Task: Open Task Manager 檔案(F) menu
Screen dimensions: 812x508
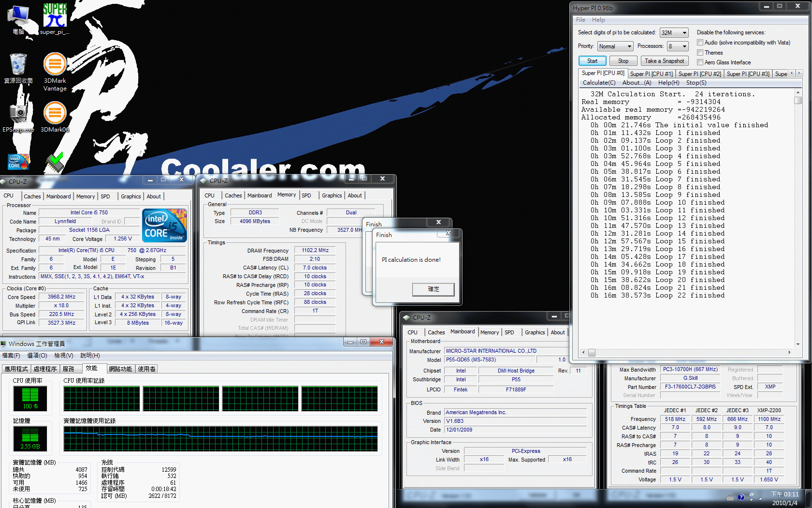Action: pyautogui.click(x=11, y=356)
